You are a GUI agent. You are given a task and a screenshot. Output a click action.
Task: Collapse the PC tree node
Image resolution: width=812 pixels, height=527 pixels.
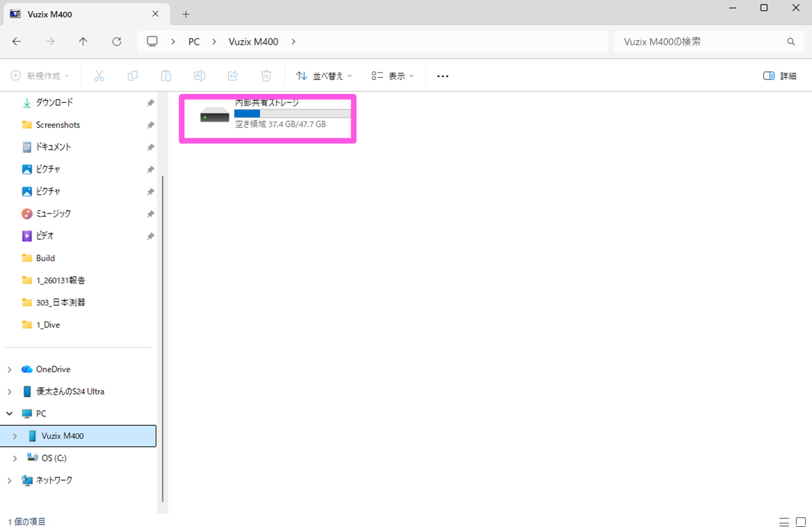click(x=9, y=414)
